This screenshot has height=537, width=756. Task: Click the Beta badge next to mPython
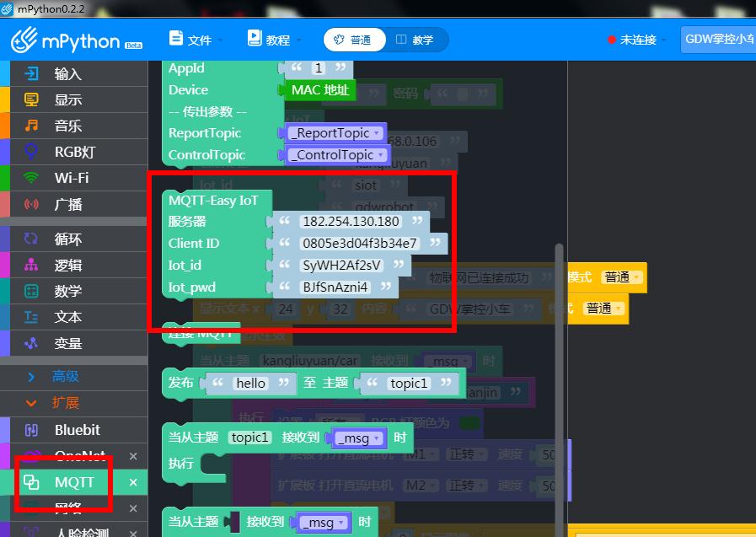(133, 46)
